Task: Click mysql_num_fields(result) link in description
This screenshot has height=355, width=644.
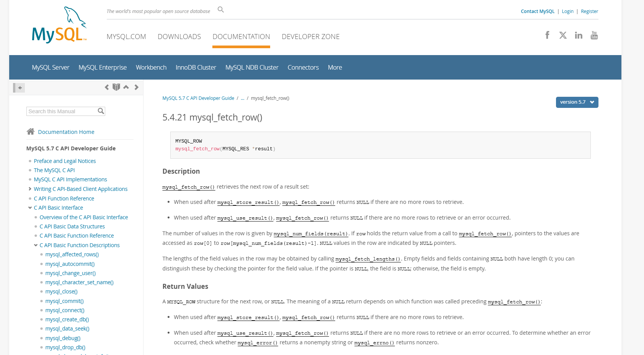Action: tap(311, 234)
